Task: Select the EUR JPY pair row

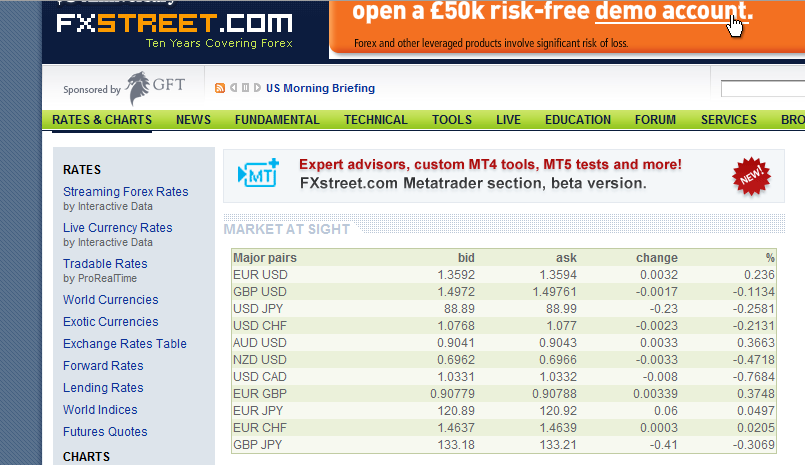Action: click(504, 411)
